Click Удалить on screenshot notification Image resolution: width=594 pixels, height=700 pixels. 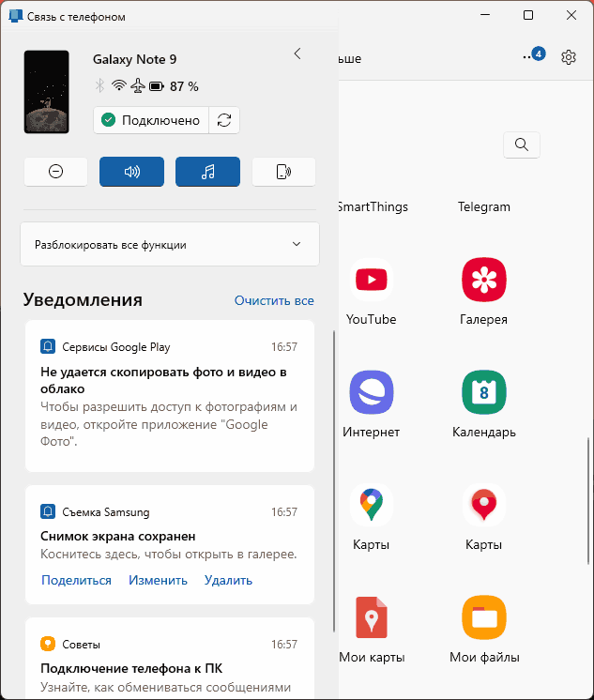228,580
